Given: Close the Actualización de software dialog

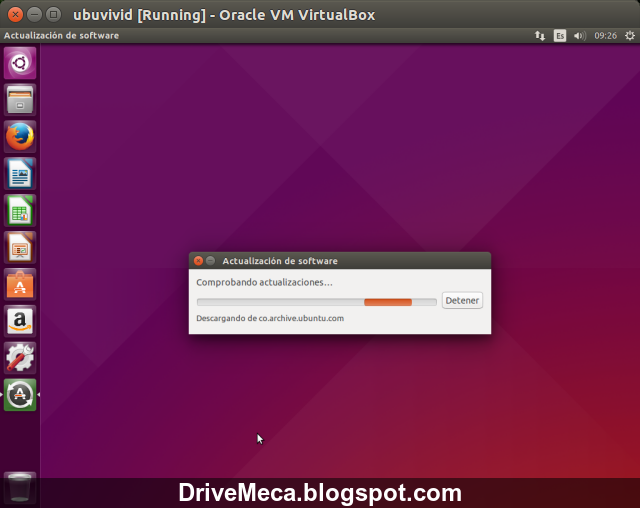Looking at the screenshot, I should tap(198, 261).
